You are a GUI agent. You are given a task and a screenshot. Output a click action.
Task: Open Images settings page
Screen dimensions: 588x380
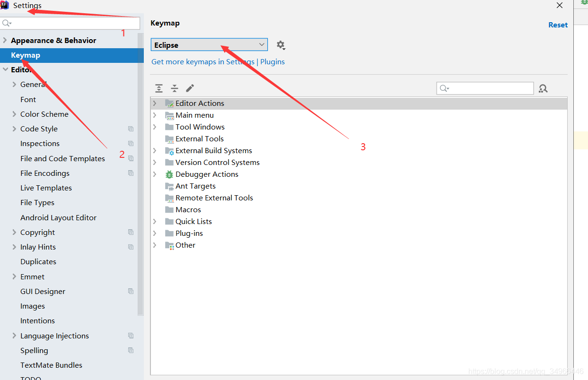(33, 306)
